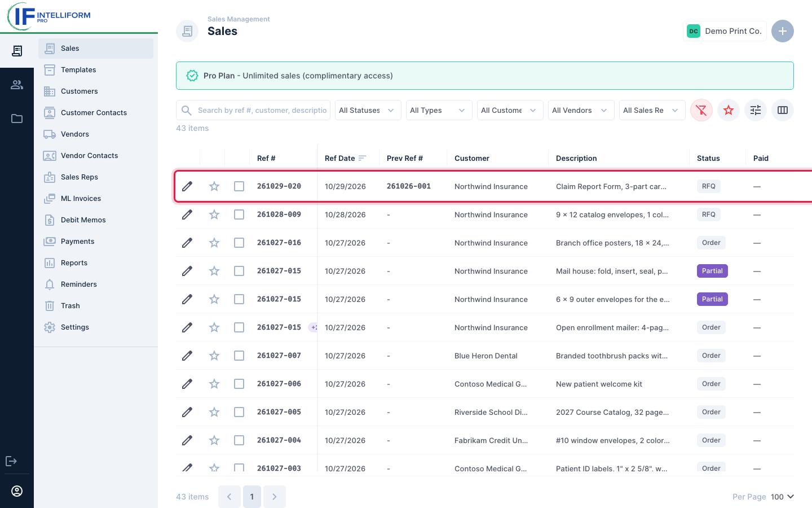This screenshot has width=812, height=508.
Task: Click the Demo Print Co. company button
Action: coord(725,31)
